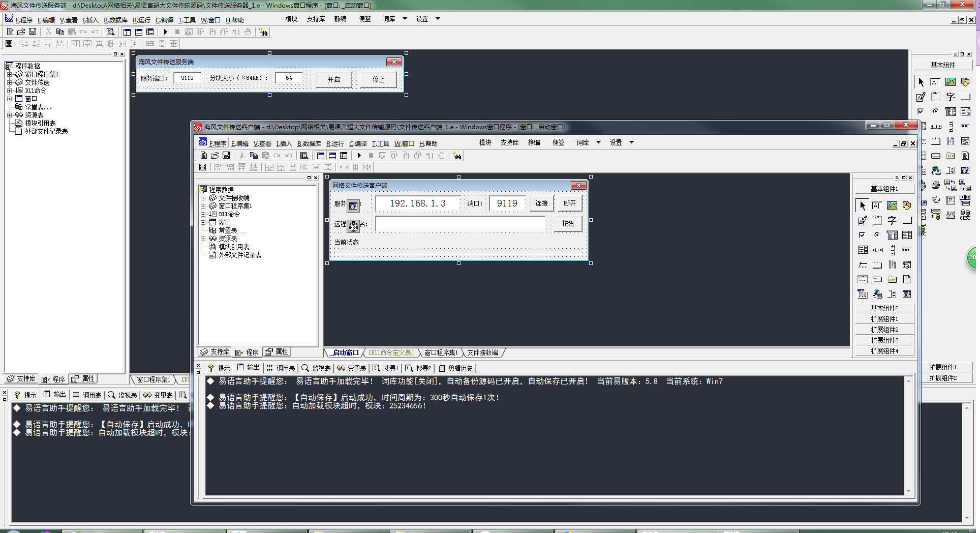Switch to the 文件接收端 tab
The width and height of the screenshot is (980, 533).
pos(482,352)
